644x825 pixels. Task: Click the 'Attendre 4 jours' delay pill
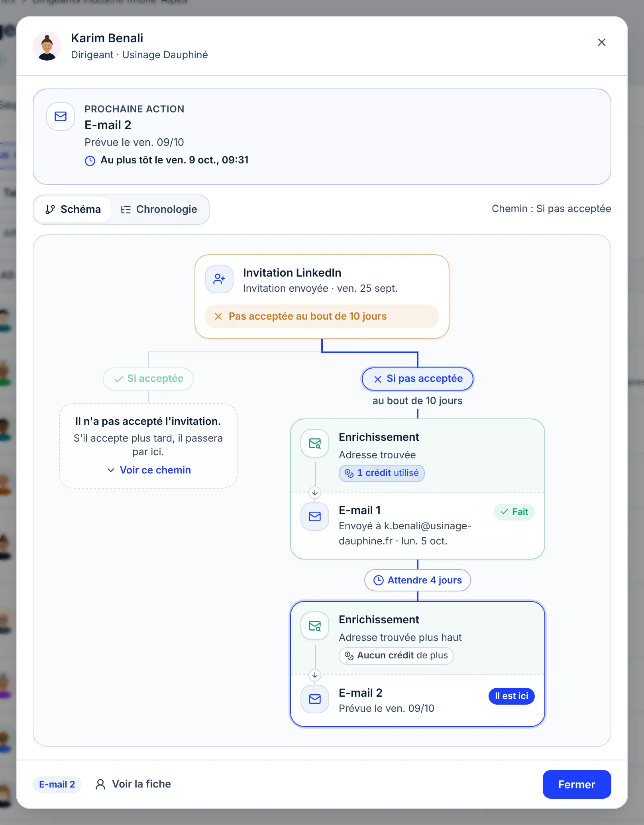point(418,580)
